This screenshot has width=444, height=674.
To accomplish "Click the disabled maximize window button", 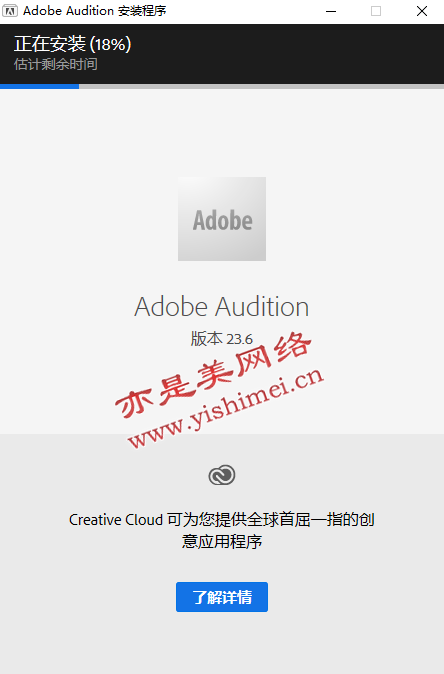I will (376, 11).
